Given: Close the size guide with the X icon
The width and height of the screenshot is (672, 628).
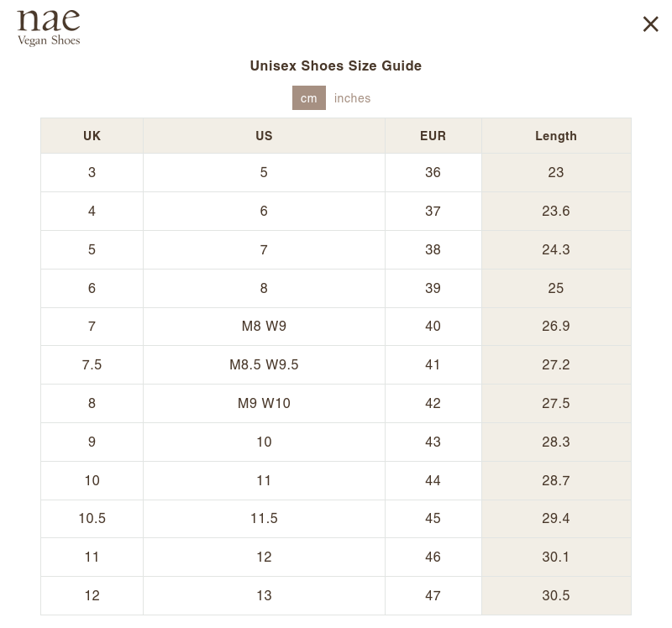Looking at the screenshot, I should (650, 24).
